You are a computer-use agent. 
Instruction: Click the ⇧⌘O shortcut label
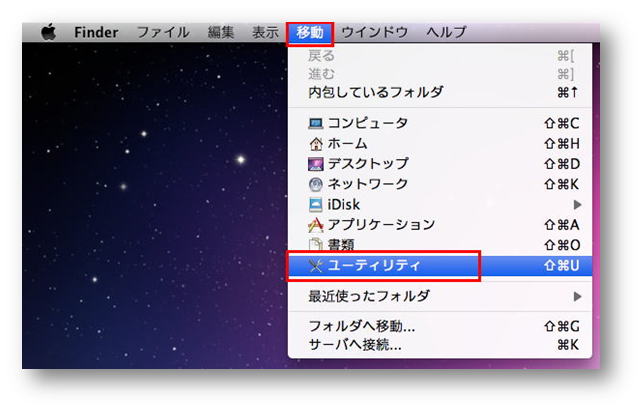[x=562, y=245]
